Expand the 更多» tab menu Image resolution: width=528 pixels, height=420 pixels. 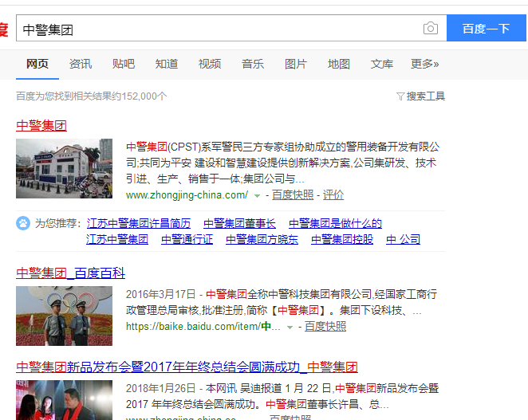point(424,64)
